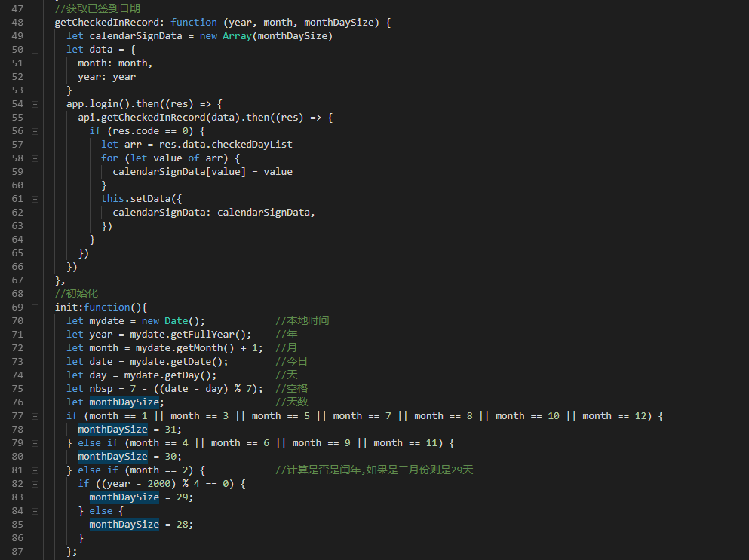The width and height of the screenshot is (749, 560).
Task: Click 'Date' in 'new Date();'
Action: pyautogui.click(x=177, y=321)
